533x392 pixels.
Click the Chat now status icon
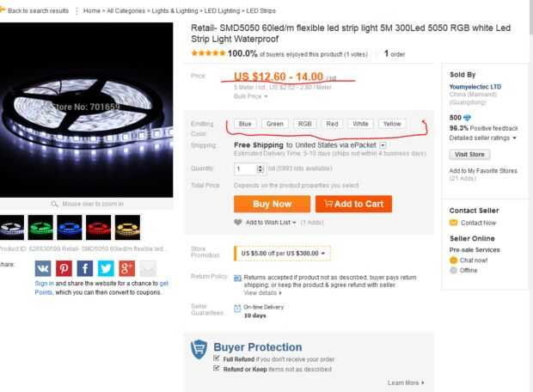click(x=454, y=260)
